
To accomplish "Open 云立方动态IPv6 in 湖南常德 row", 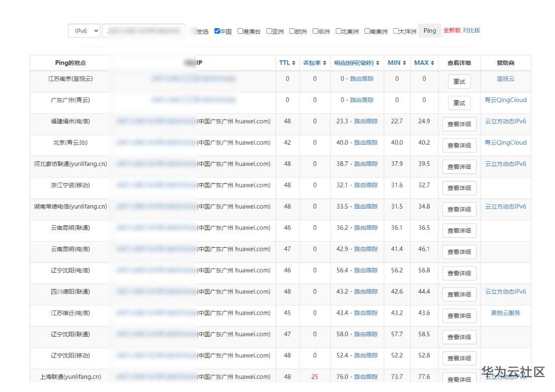I will 505,206.
